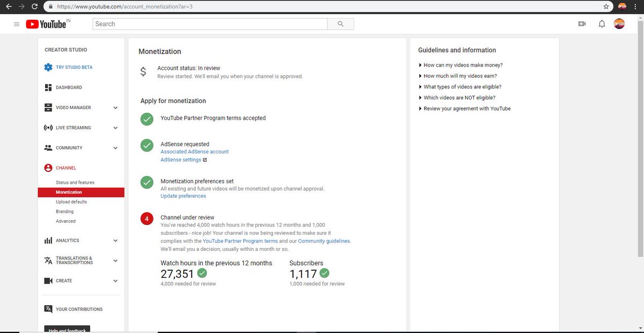Expand the Live Streaming section chevron

coord(115,128)
